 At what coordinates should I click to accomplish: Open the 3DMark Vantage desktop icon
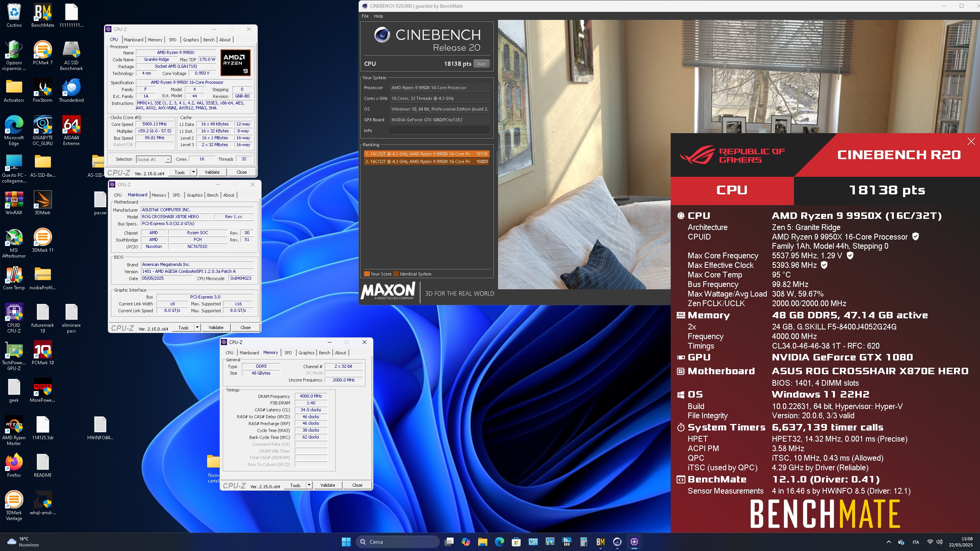click(14, 505)
